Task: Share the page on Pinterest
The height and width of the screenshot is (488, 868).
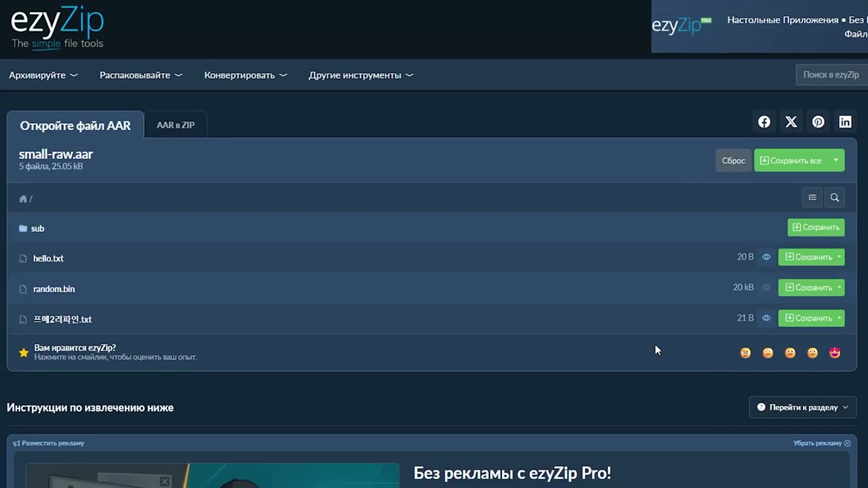Action: coord(818,122)
